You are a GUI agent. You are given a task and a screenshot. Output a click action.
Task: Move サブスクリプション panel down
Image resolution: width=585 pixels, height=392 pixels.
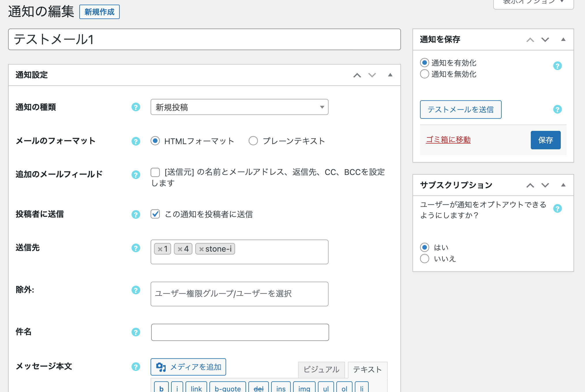[x=545, y=185]
